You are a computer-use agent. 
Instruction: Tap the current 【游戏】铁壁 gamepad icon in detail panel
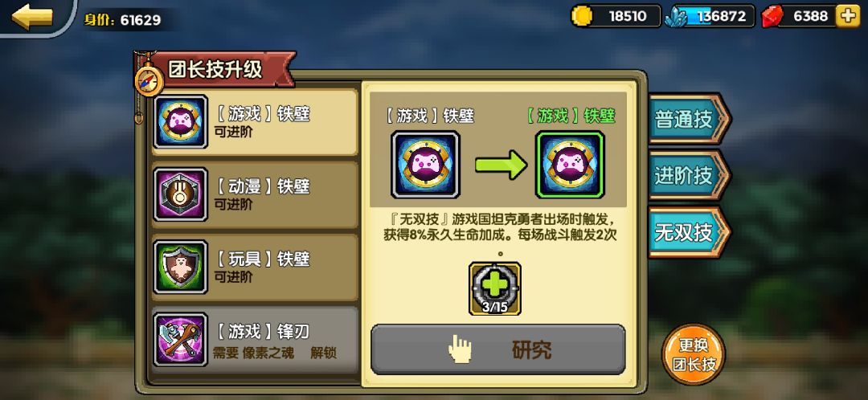(x=426, y=165)
